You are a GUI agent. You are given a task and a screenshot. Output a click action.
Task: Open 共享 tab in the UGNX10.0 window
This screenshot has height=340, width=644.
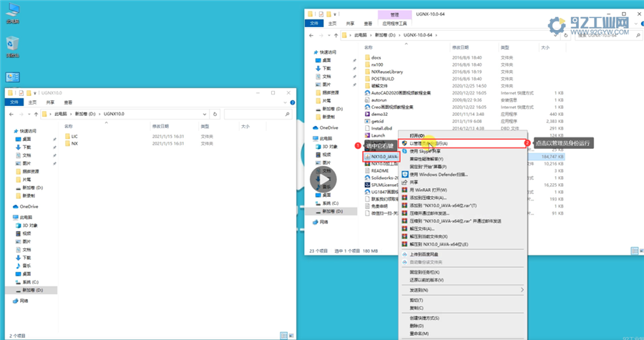[x=50, y=102]
